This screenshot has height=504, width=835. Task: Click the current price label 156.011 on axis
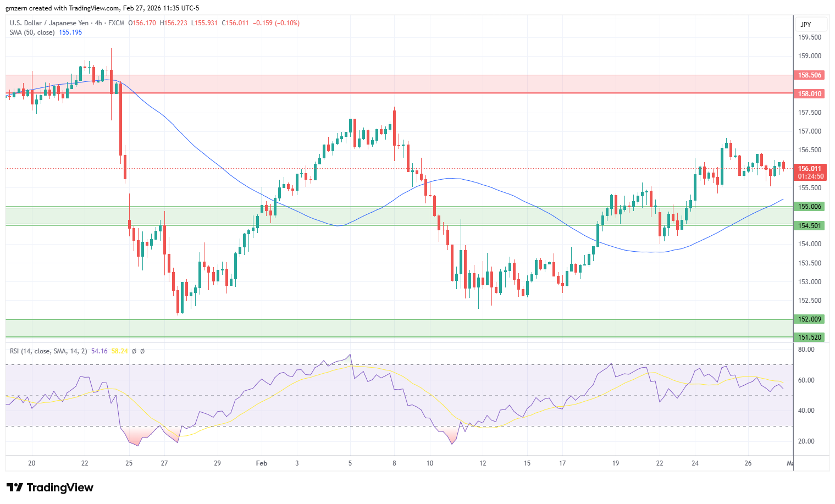click(810, 169)
